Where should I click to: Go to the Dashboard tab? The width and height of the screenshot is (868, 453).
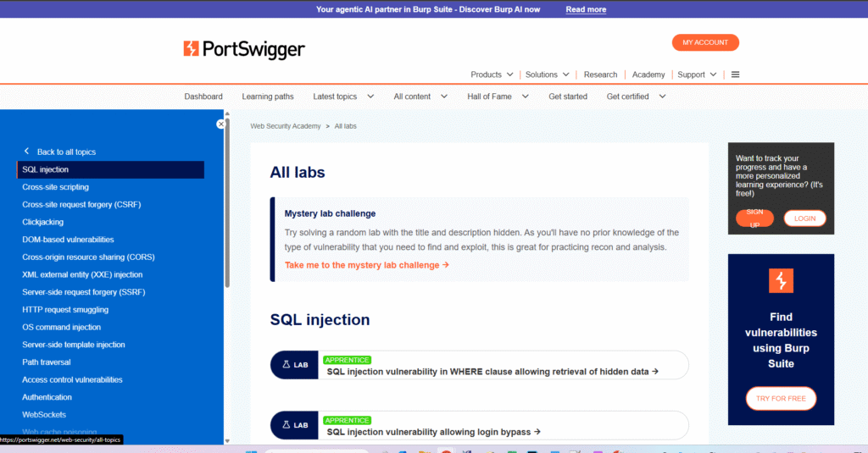coord(203,97)
